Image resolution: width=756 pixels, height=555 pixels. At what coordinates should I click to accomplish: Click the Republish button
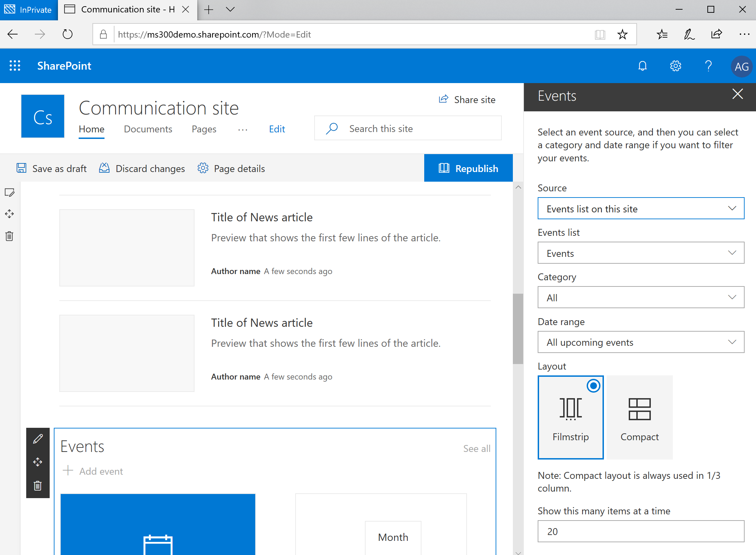click(468, 168)
